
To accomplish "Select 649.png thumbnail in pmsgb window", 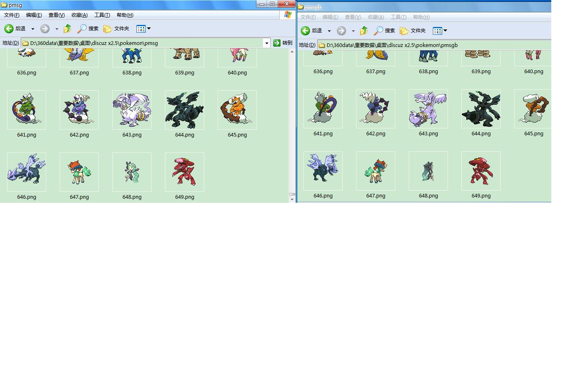I will pos(481,171).
